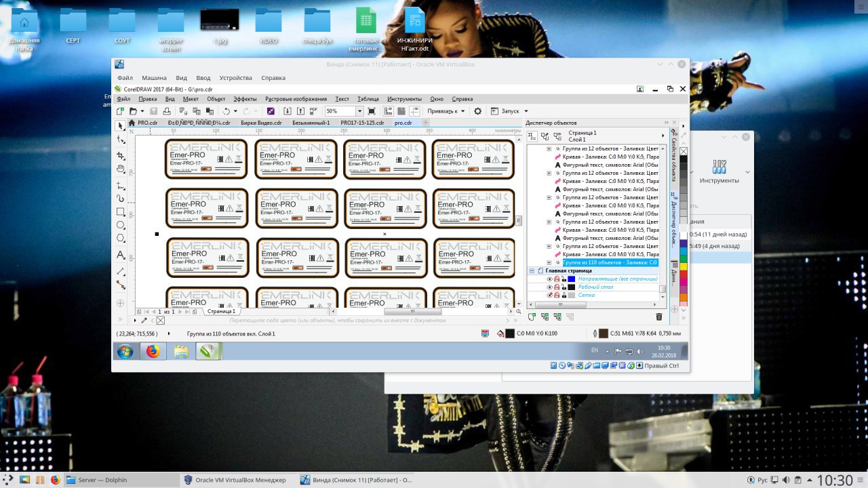Click the canvas vertical scrollbar

pos(519,220)
